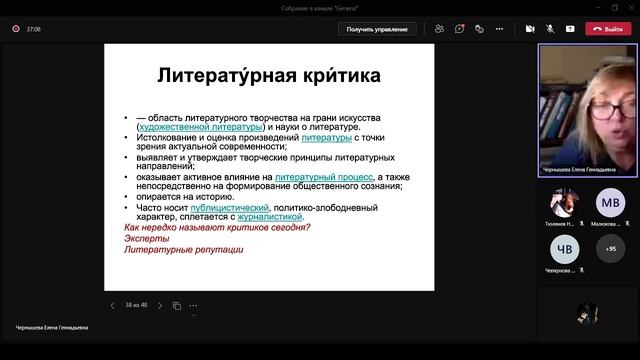
Task: Click the question Как нередко называют критиков сегодня?
Action: [217, 227]
